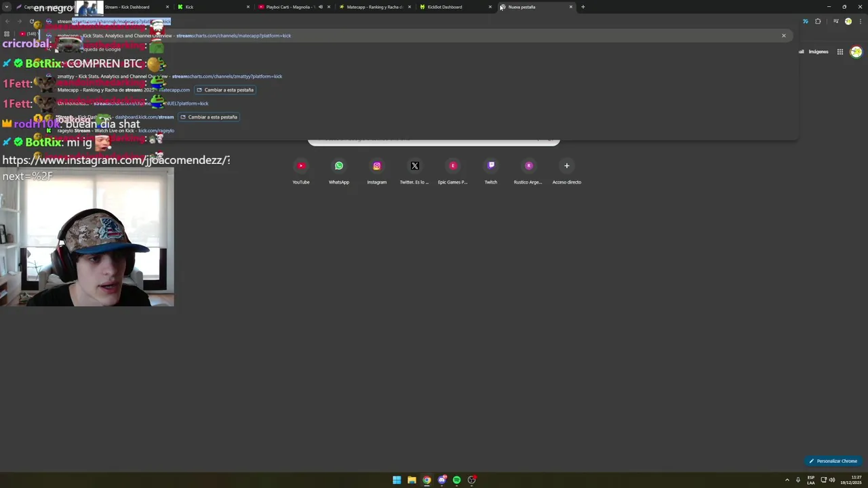Screen dimensions: 868x488
Task: Open Google apps grid icon
Action: (x=840, y=52)
